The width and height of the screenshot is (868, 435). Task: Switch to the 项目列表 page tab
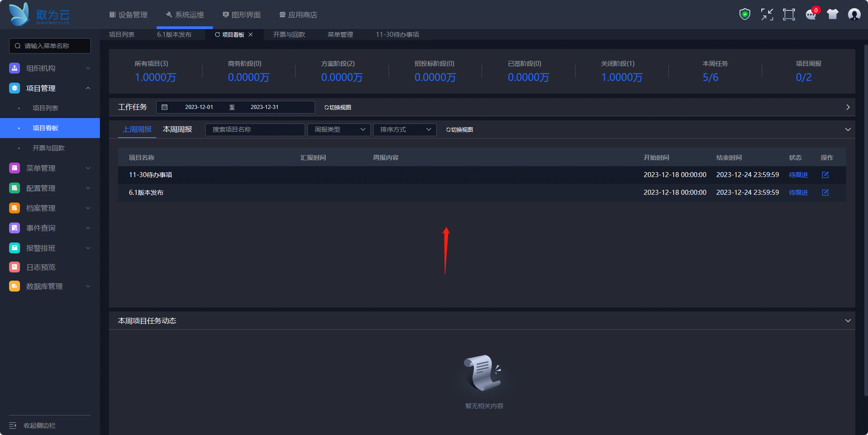pos(122,35)
